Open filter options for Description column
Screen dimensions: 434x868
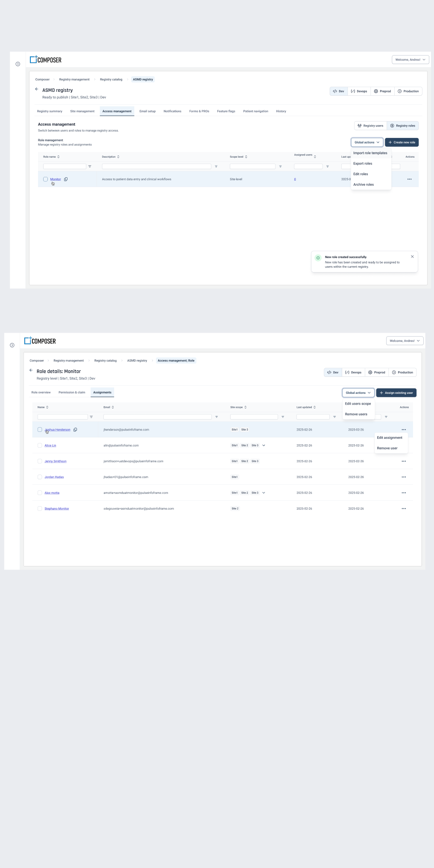[x=216, y=167]
